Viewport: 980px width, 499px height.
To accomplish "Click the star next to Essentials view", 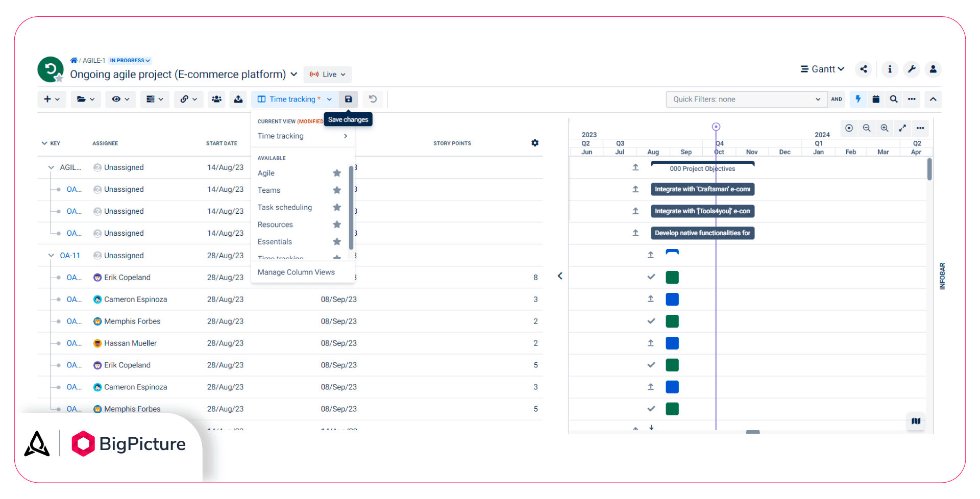I will pyautogui.click(x=337, y=241).
